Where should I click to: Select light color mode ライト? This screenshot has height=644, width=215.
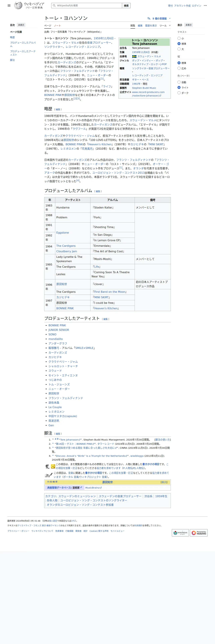pyautogui.click(x=179, y=87)
